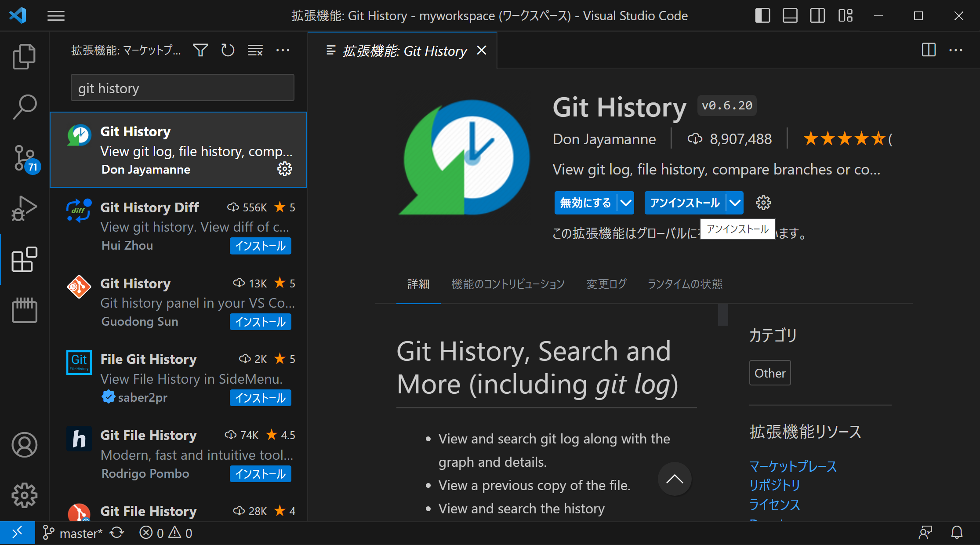Open Source Control view with 71 badge

(x=25, y=159)
